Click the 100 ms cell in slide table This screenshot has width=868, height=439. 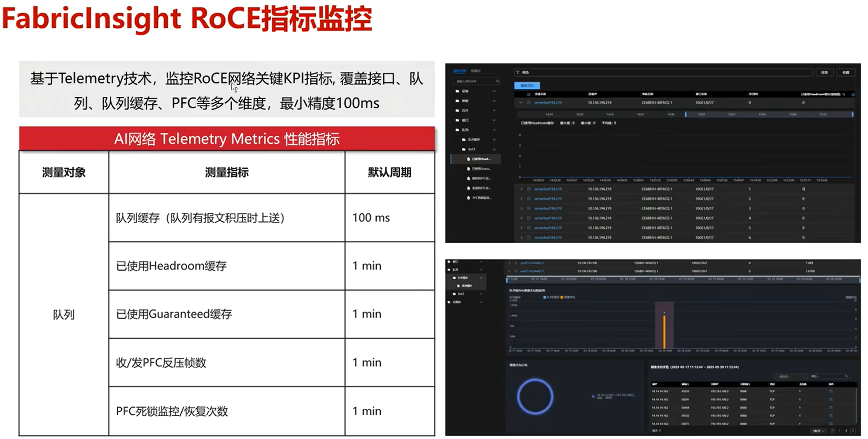click(x=390, y=217)
